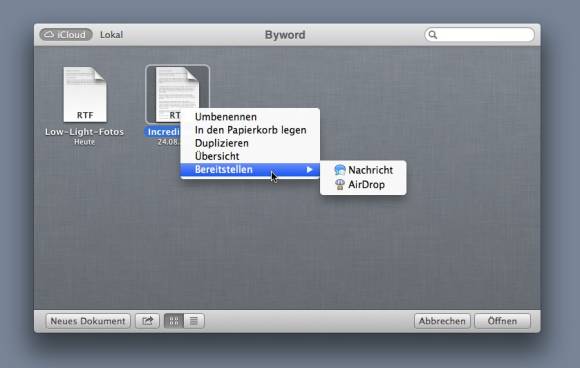Switch to icon grid view

coord(174,321)
